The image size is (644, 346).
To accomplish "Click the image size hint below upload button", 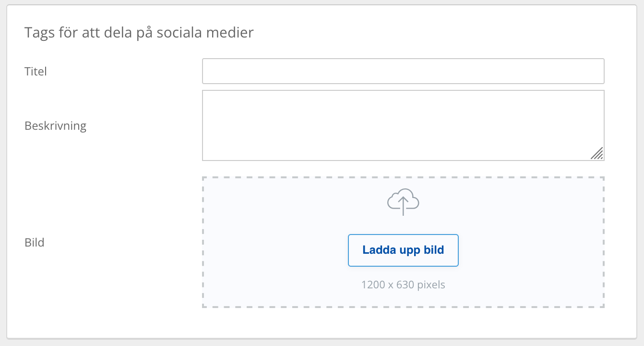I will (403, 284).
